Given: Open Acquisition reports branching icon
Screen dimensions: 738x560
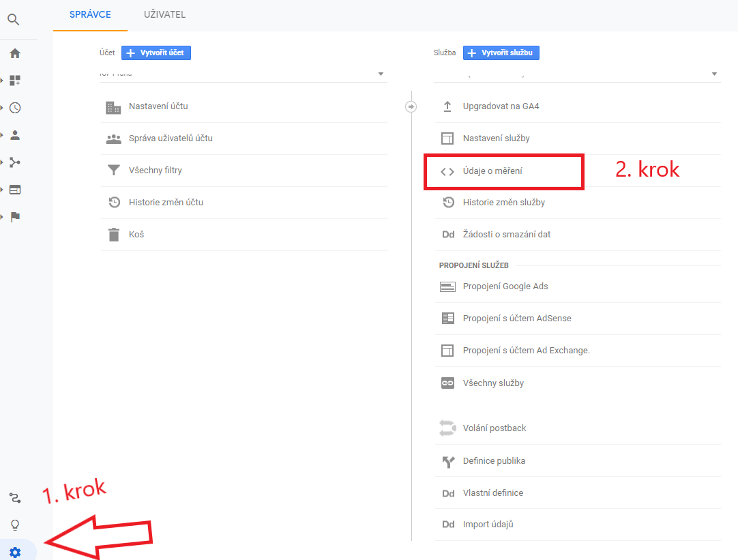Looking at the screenshot, I should (15, 162).
